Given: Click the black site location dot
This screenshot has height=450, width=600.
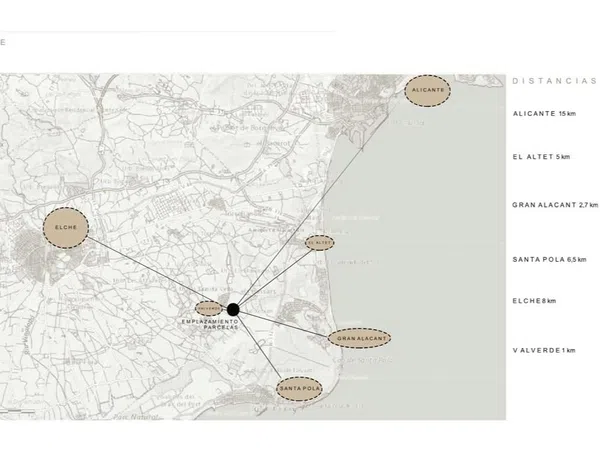Looking at the screenshot, I should tap(233, 310).
